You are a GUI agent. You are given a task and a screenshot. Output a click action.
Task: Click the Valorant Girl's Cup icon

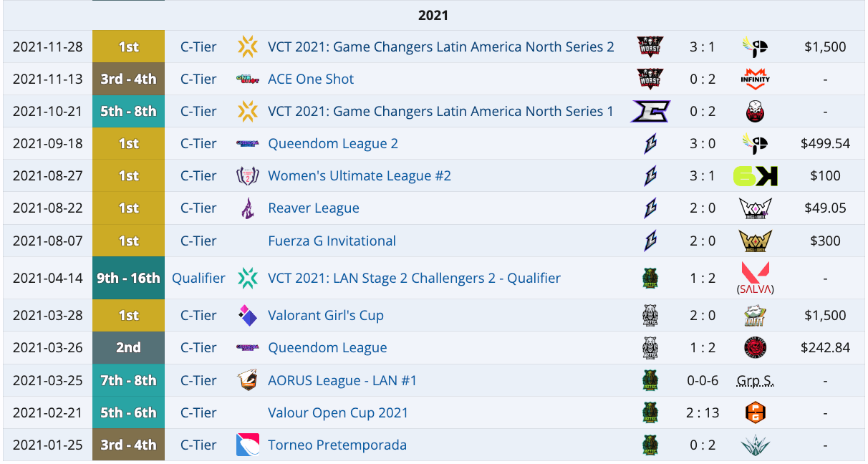click(247, 316)
